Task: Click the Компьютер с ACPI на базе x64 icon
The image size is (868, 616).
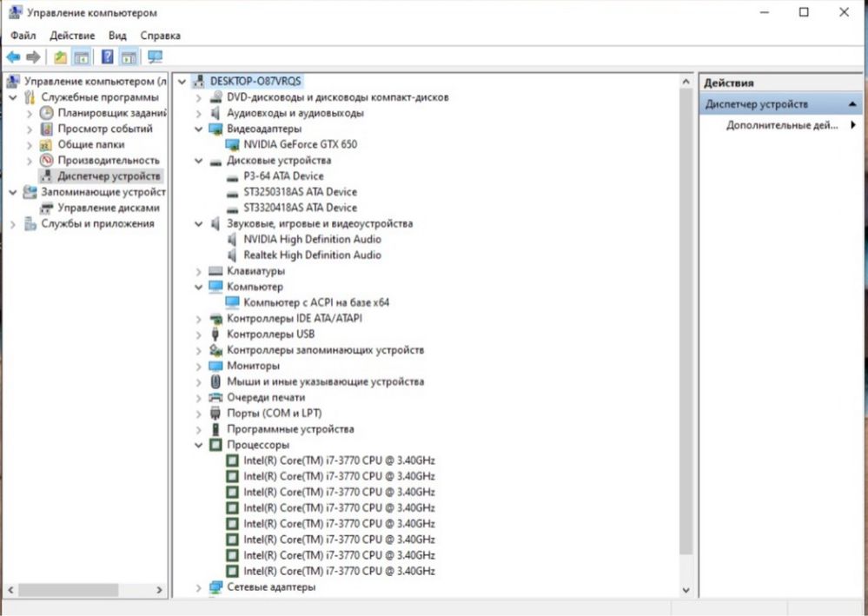Action: click(x=233, y=302)
